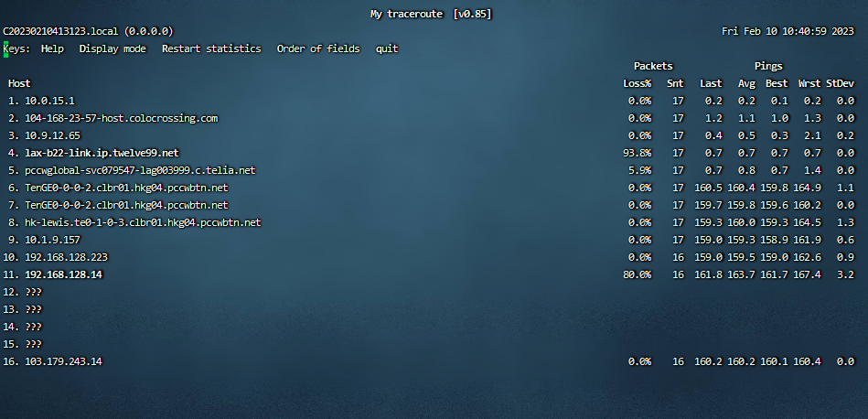Open Order of fields option
The width and height of the screenshot is (868, 419).
(318, 48)
